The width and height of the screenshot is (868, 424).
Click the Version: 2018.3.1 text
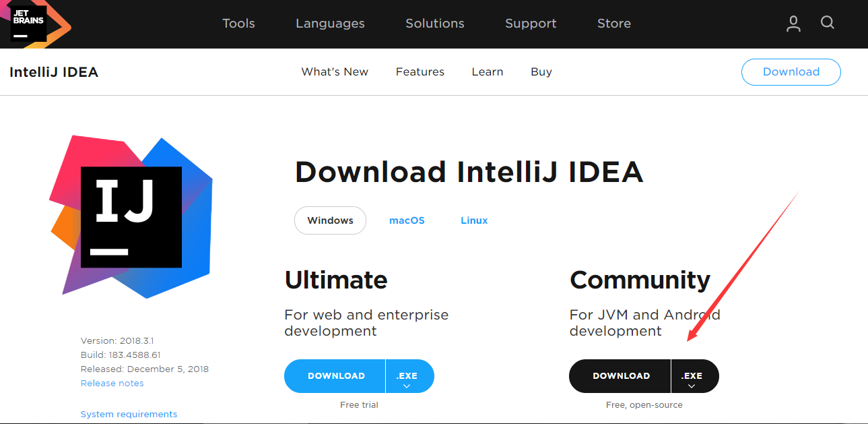tap(117, 341)
